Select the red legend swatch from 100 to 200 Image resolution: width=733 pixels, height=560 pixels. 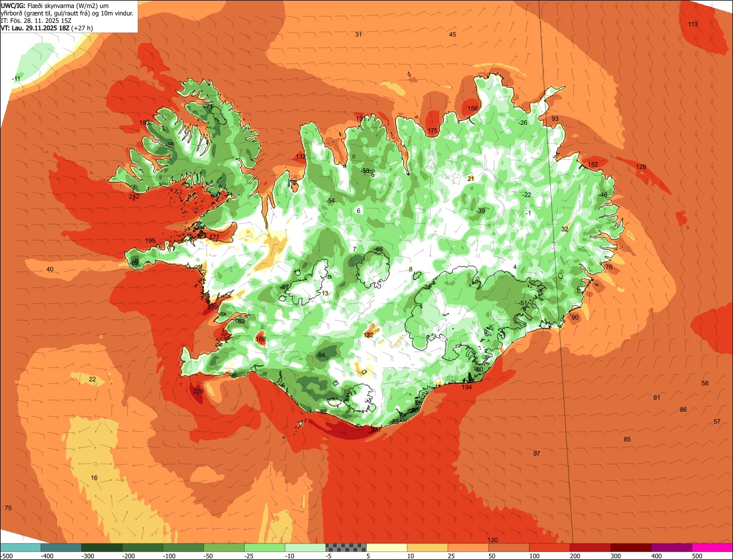(549, 547)
